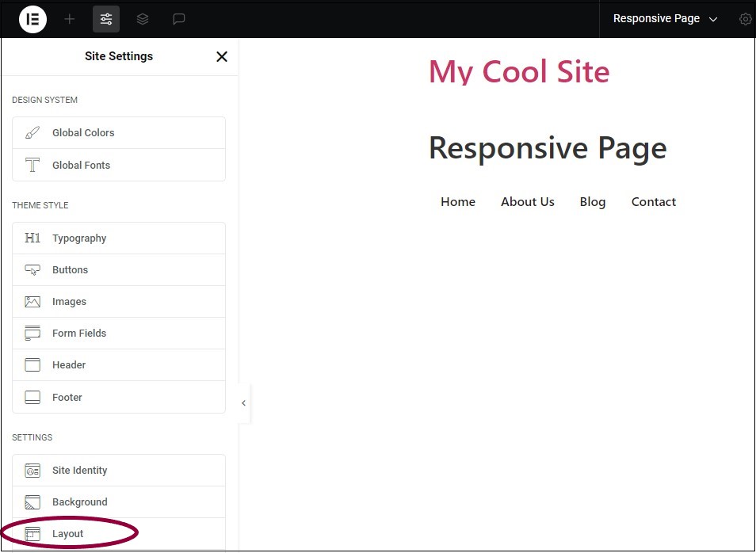Collapse the side panel with arrow handle
Image resolution: width=756 pixels, height=553 pixels.
click(243, 403)
